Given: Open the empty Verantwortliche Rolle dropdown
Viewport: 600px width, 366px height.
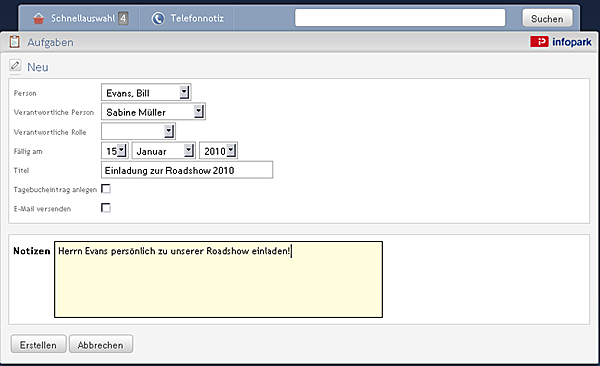Looking at the screenshot, I should pos(139,131).
